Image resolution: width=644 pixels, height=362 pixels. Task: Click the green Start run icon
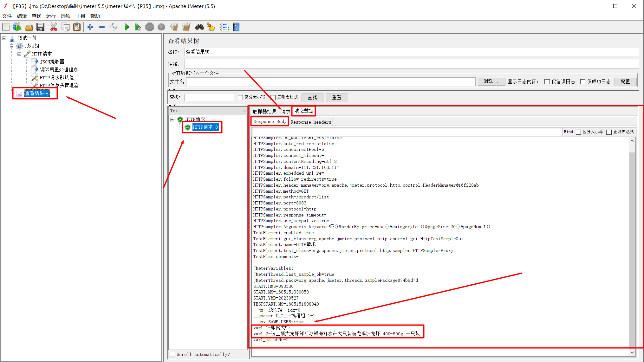click(127, 27)
